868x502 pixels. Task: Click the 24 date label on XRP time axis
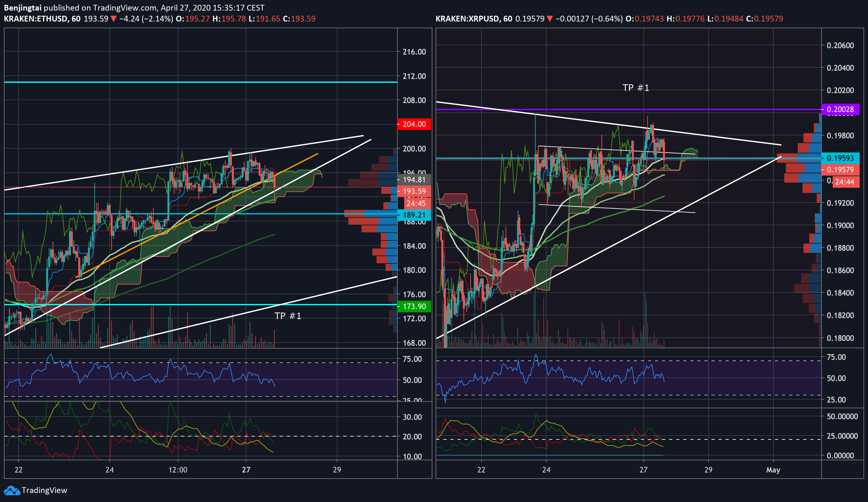coord(546,470)
